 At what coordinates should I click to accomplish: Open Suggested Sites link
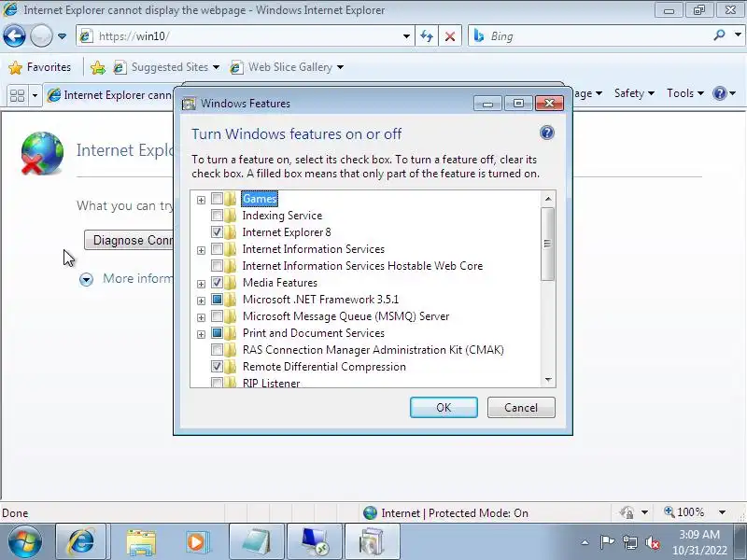pyautogui.click(x=166, y=67)
